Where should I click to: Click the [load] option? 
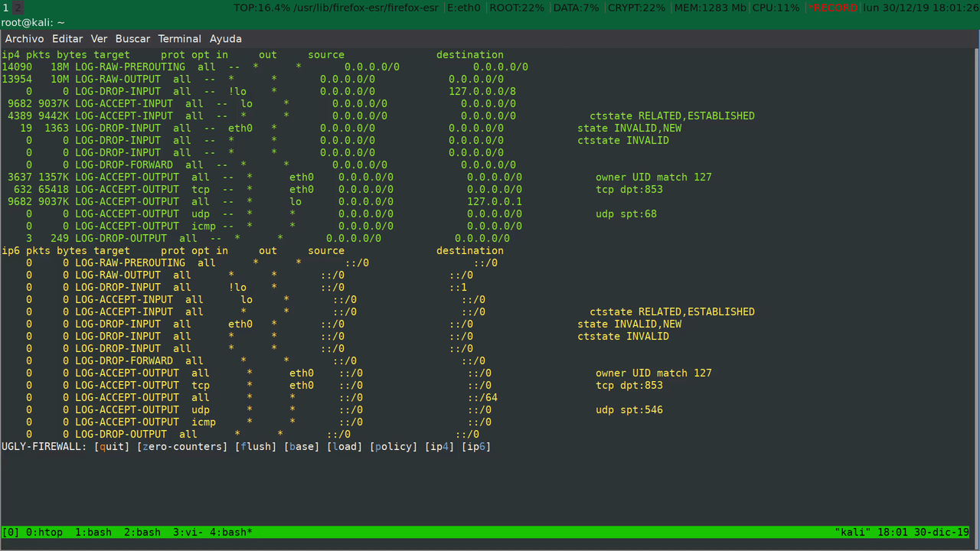pos(345,446)
